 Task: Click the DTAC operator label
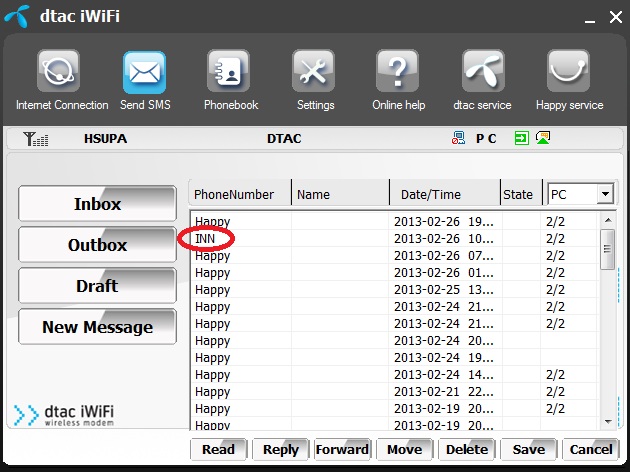(284, 139)
